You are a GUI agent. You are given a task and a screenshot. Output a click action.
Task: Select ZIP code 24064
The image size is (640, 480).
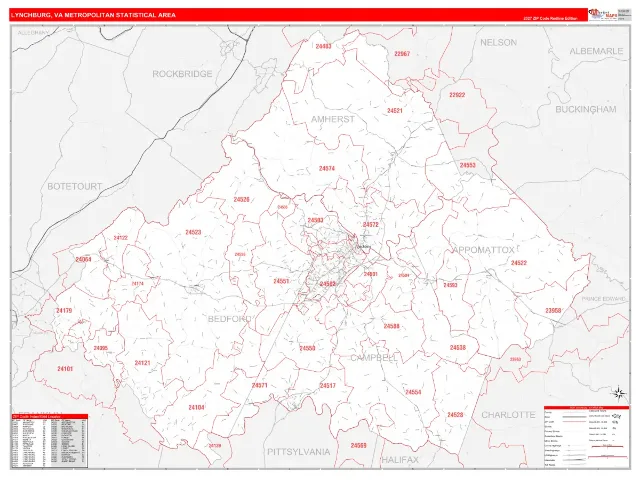84,259
